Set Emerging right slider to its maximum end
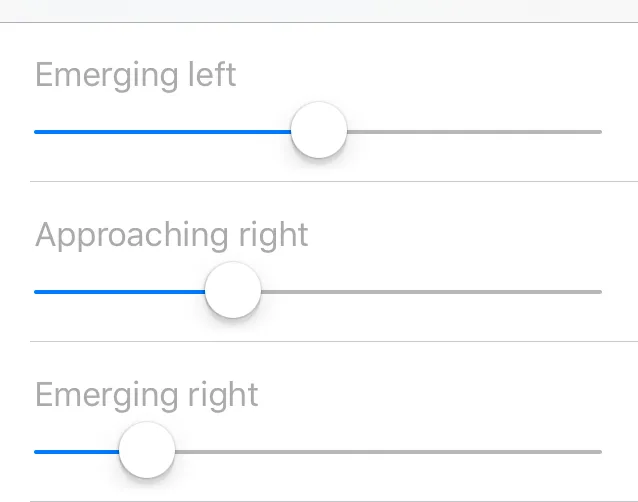The image size is (638, 502). click(600, 451)
